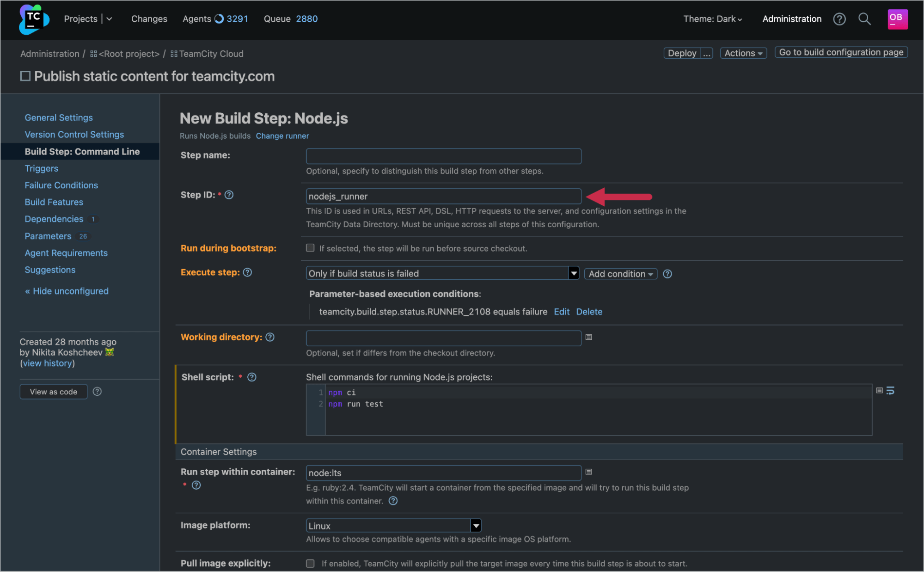Expand the Projects dropdown chevron
Image resolution: width=924 pixels, height=572 pixels.
pos(109,19)
